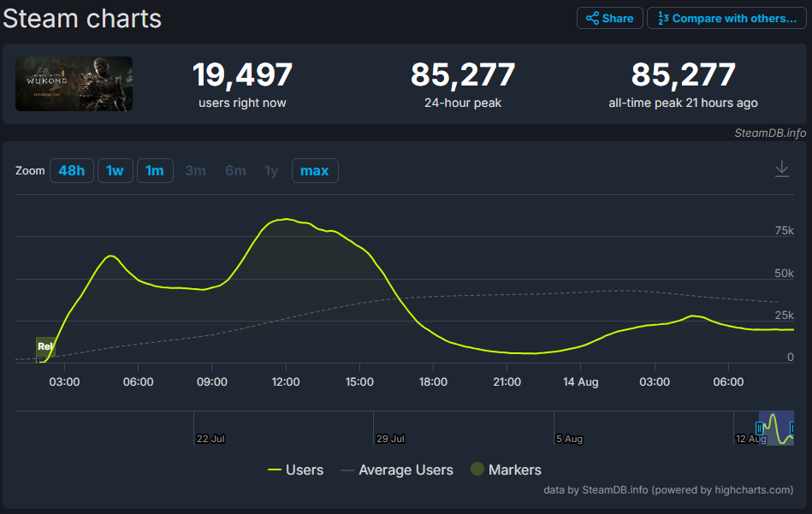Download chart via the download icon
This screenshot has width=812, height=514.
click(x=781, y=169)
